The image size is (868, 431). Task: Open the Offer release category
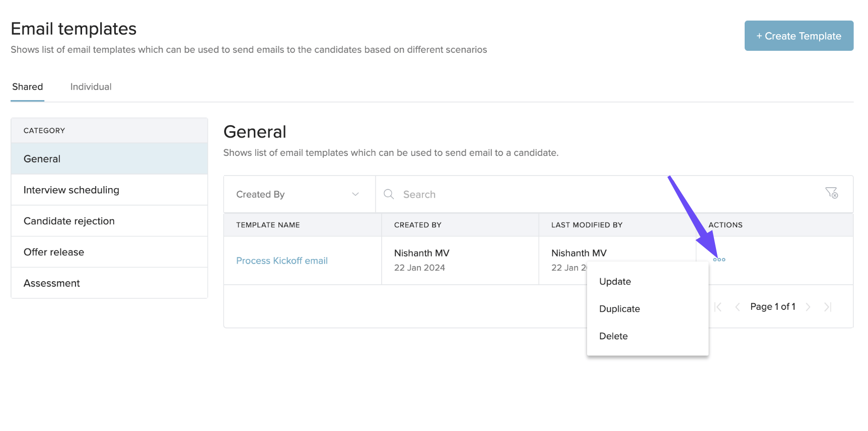tap(54, 252)
